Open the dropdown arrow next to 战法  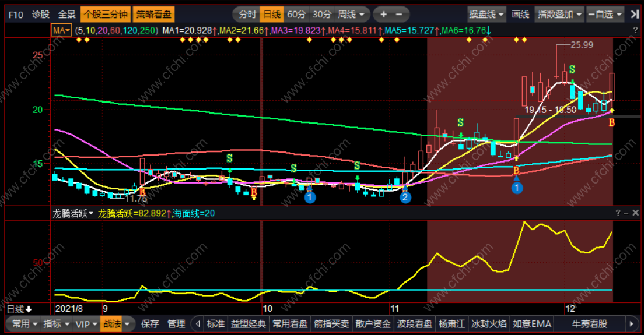click(127, 324)
